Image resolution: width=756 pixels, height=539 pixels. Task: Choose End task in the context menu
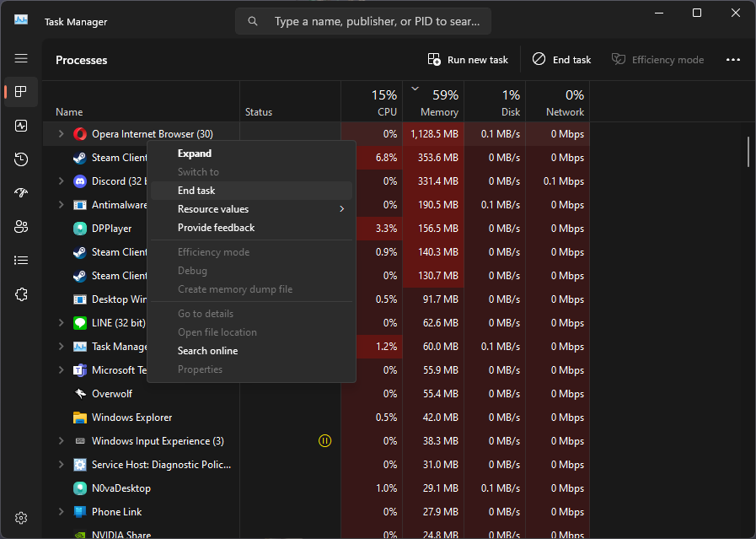(x=251, y=191)
